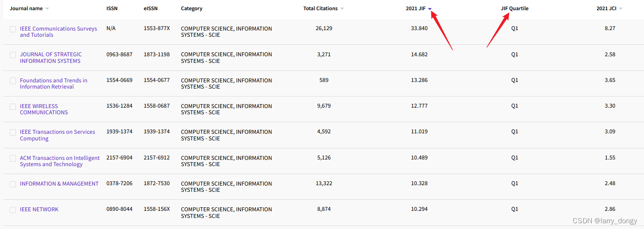Tick the IEEE Wireless Communications checkbox
The height and width of the screenshot is (229, 644).
coord(13,107)
